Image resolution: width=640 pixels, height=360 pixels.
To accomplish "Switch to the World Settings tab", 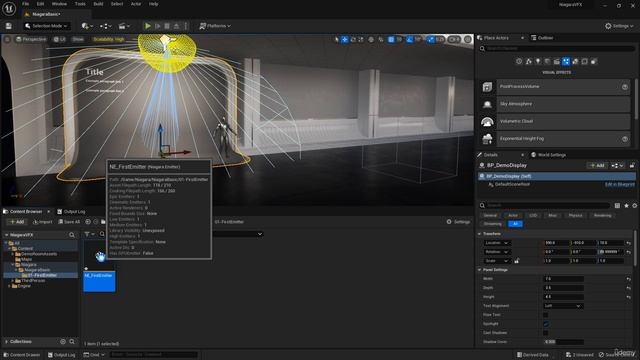I will pos(548,155).
